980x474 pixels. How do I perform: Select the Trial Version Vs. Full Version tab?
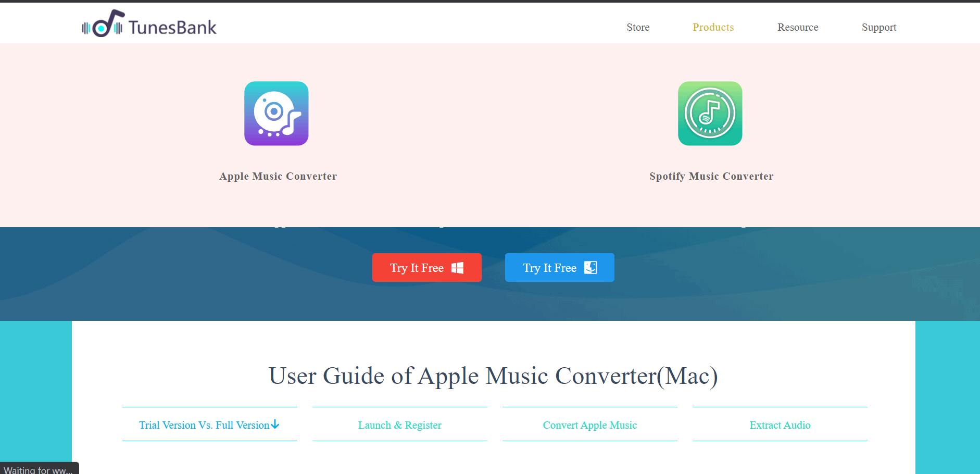[x=209, y=425]
